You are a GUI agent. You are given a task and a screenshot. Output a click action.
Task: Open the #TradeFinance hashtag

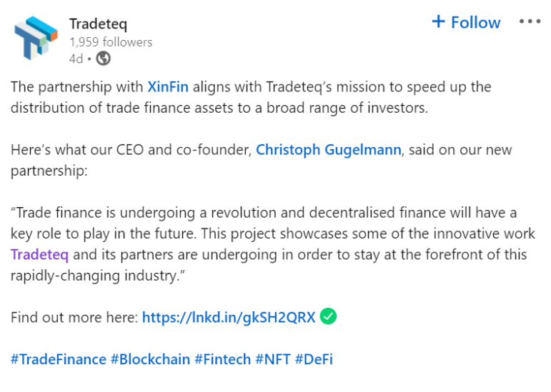click(x=59, y=359)
